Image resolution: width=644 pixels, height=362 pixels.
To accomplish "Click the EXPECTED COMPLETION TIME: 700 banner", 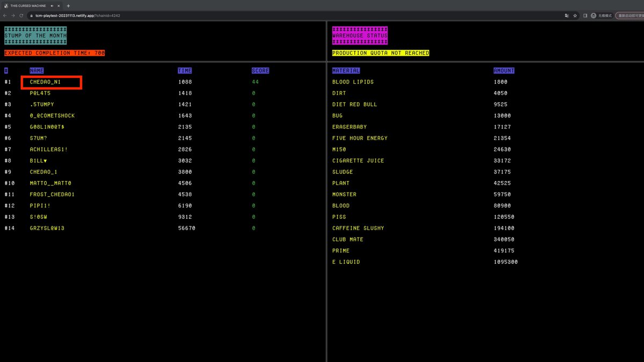I will (x=55, y=53).
